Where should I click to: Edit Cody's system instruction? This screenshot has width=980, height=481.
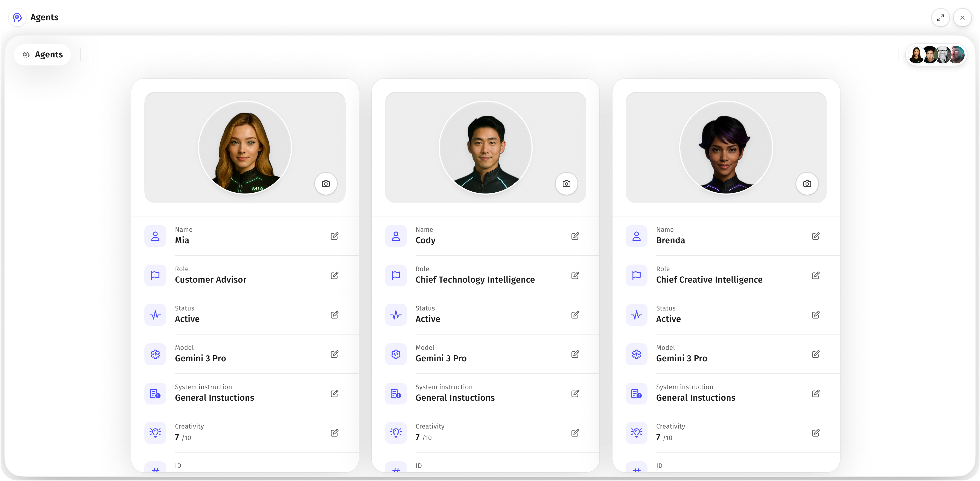click(575, 394)
